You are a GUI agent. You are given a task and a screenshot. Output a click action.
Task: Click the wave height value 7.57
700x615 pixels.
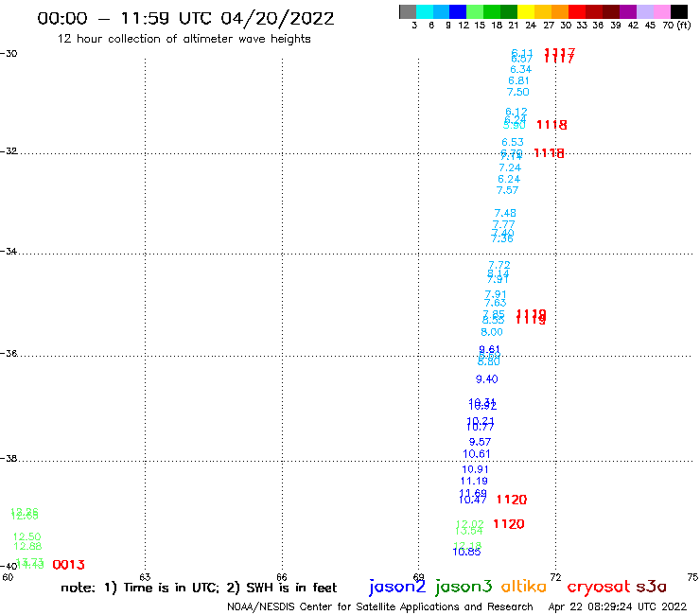[508, 190]
